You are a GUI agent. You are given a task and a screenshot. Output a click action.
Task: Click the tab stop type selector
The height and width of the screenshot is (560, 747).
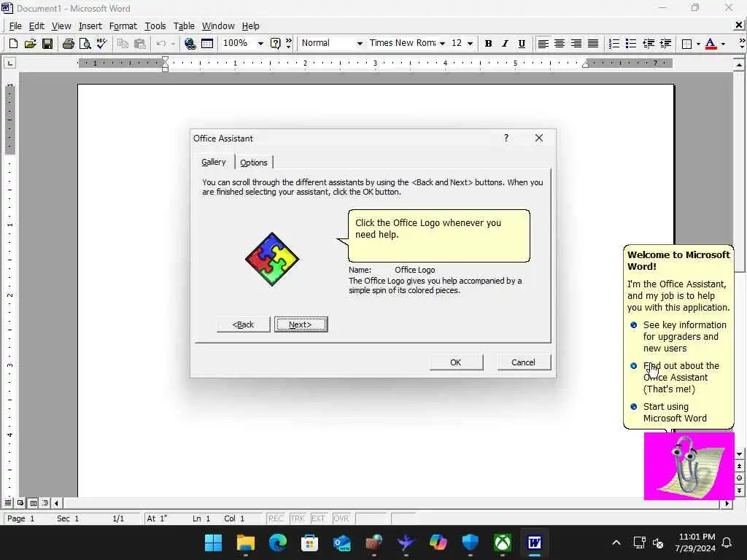point(10,63)
